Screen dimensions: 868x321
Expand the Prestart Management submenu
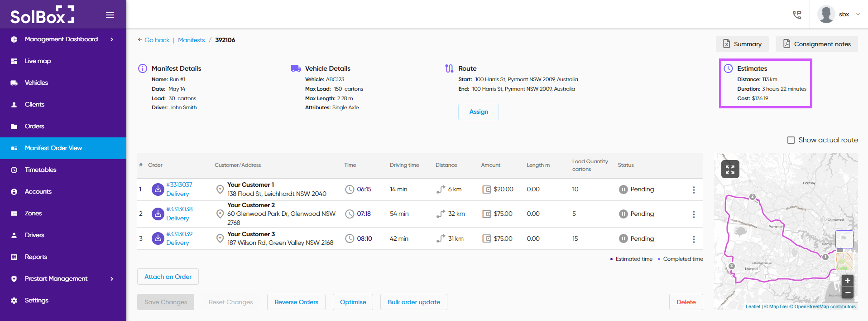112,279
